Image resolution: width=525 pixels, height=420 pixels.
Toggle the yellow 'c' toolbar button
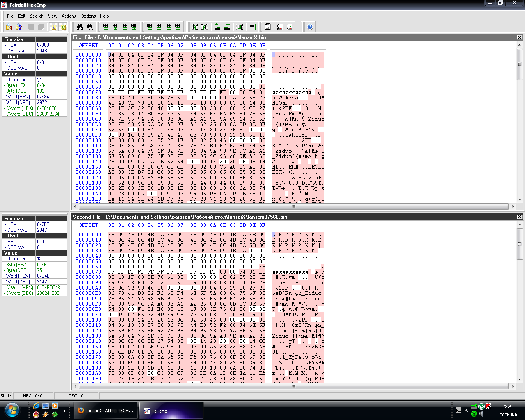[64, 27]
